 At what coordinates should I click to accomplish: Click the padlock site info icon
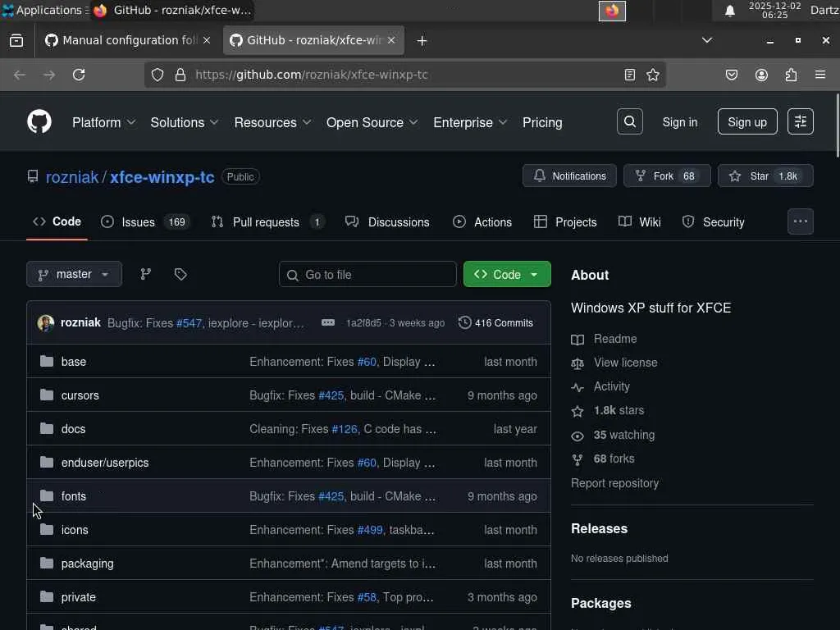tap(180, 75)
